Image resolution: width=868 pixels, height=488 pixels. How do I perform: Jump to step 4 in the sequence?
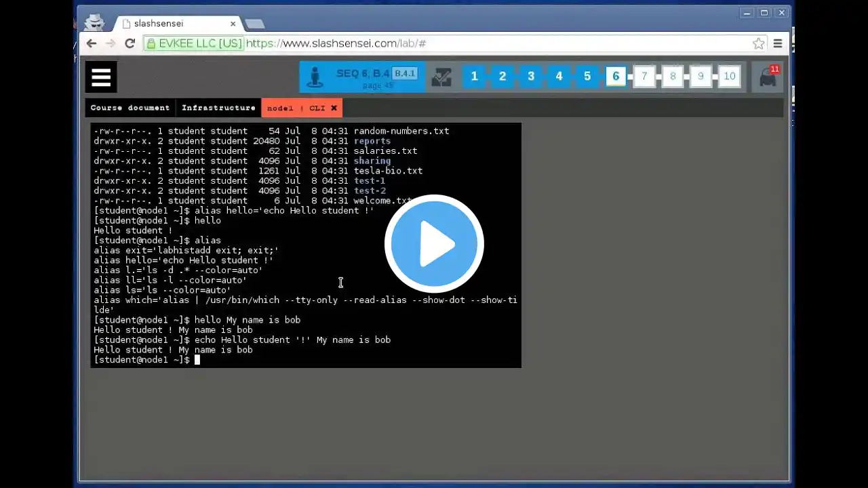[559, 77]
